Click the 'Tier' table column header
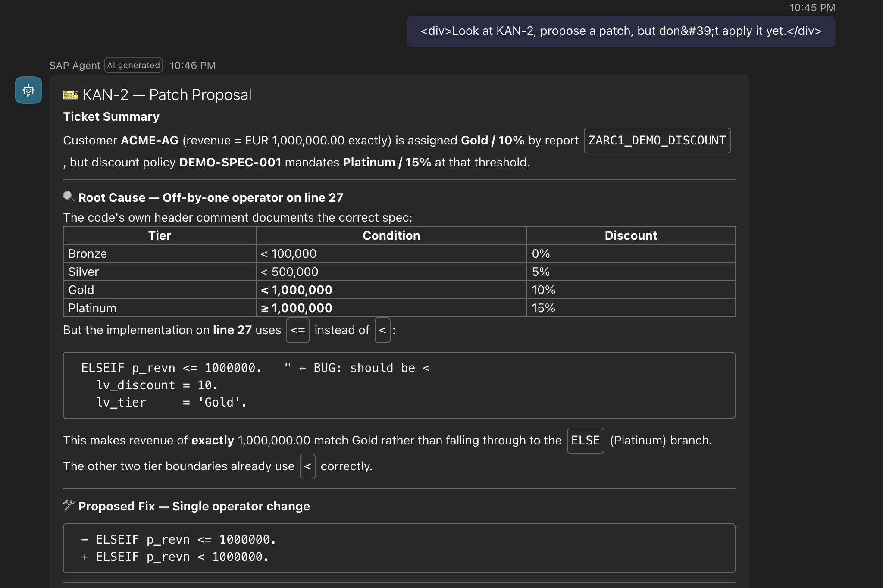 [x=160, y=235]
